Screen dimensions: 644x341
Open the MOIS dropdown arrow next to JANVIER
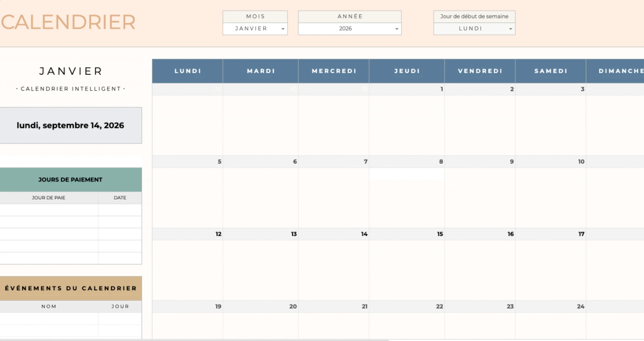283,29
